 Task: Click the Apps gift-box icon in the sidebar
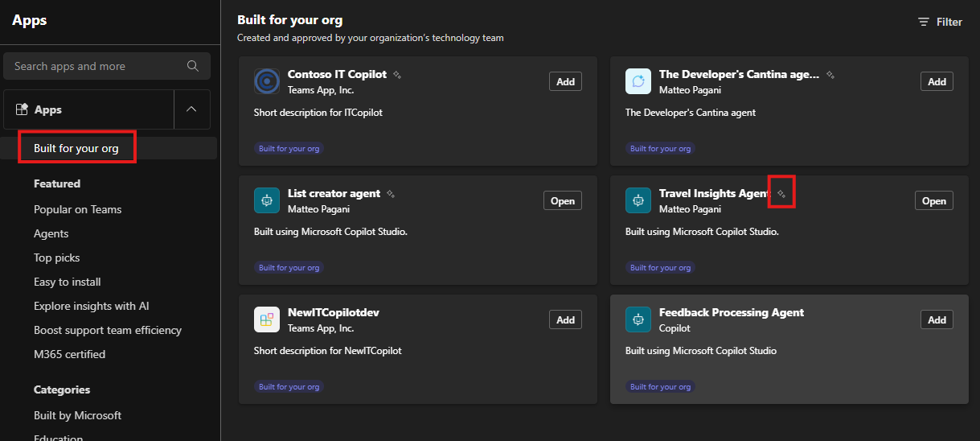point(23,109)
